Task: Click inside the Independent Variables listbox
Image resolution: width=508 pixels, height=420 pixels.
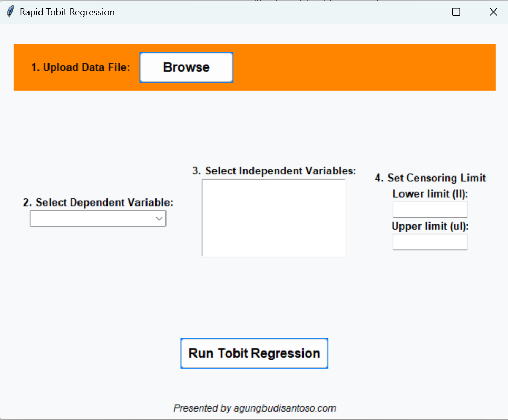Action: [x=274, y=218]
